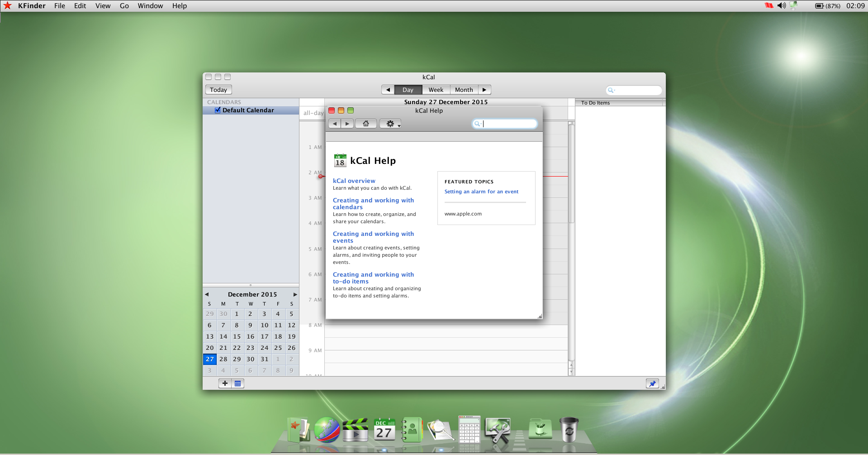
Task: Open Setting an alarm for an event link
Action: coord(481,192)
